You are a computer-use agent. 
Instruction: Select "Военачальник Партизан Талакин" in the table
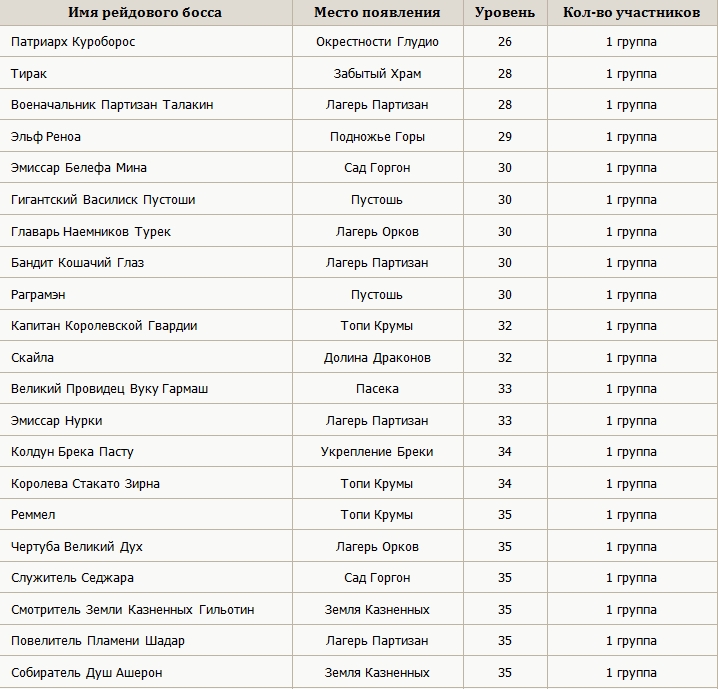pyautogui.click(x=112, y=105)
